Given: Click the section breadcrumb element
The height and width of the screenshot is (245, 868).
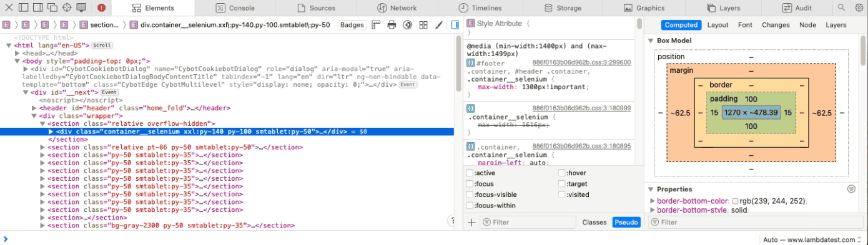Looking at the screenshot, I should click(99, 25).
